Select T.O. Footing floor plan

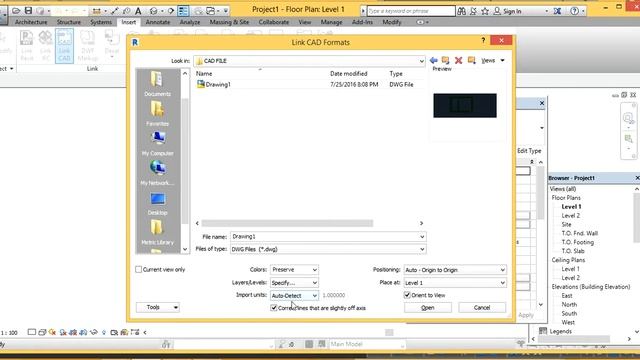coord(578,242)
